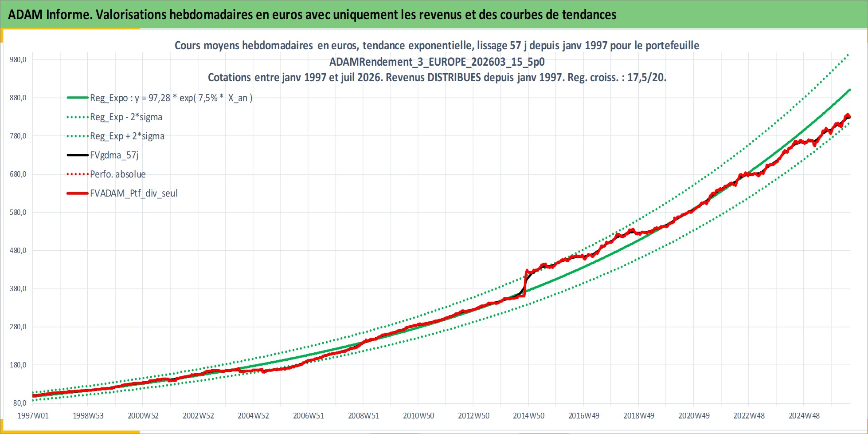Click the legend label 'Perfo. absolue'

point(118,174)
